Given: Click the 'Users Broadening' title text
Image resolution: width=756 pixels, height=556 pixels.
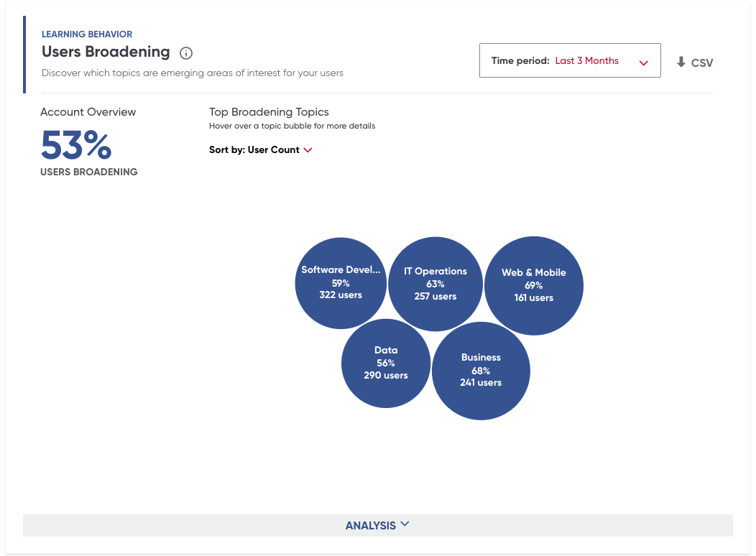Looking at the screenshot, I should pos(106,52).
